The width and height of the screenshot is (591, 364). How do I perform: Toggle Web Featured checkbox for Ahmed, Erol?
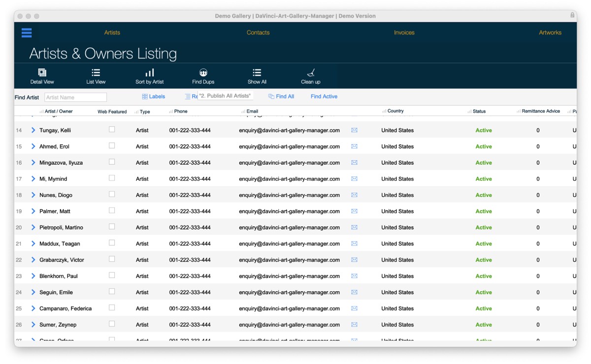[x=112, y=146]
